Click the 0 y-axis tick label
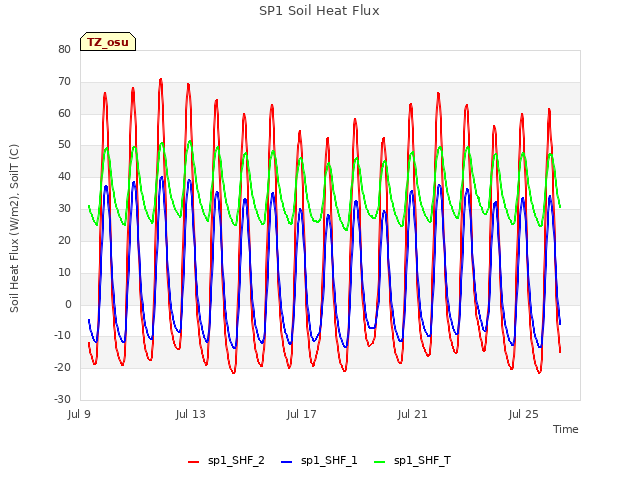The height and width of the screenshot is (480, 640). coord(68,304)
